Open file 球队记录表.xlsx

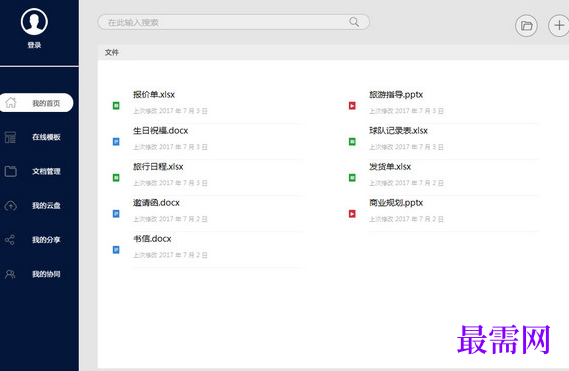click(x=398, y=130)
